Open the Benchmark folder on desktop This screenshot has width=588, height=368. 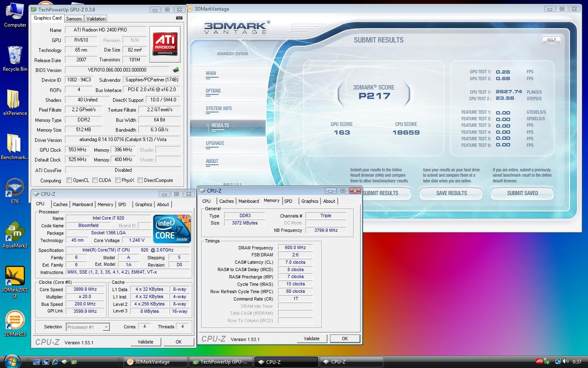[14, 147]
